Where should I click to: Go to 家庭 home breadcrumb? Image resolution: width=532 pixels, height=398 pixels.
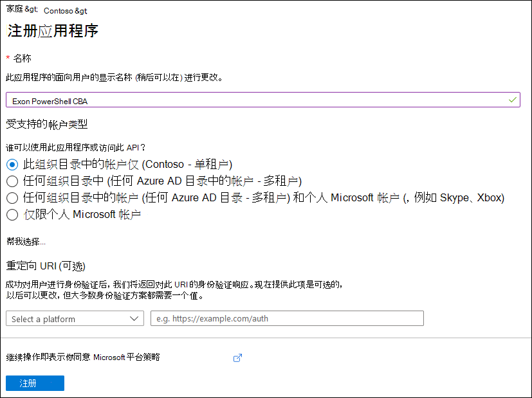pyautogui.click(x=15, y=9)
